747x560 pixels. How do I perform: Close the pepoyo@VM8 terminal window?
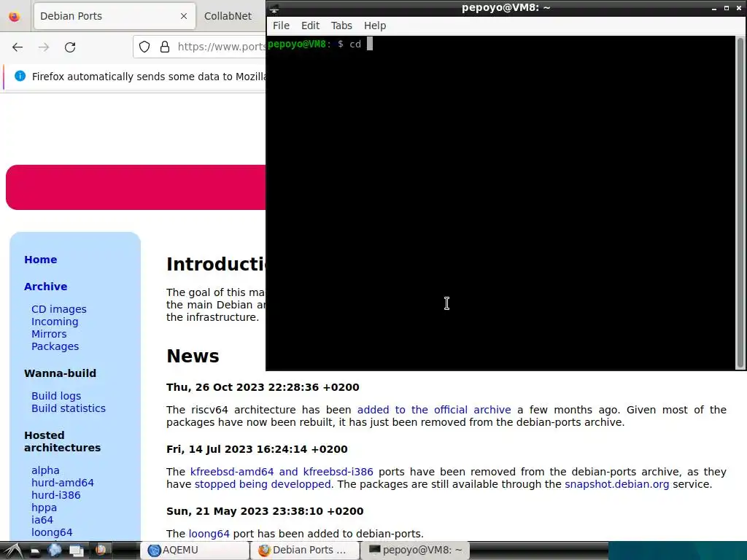pos(739,8)
